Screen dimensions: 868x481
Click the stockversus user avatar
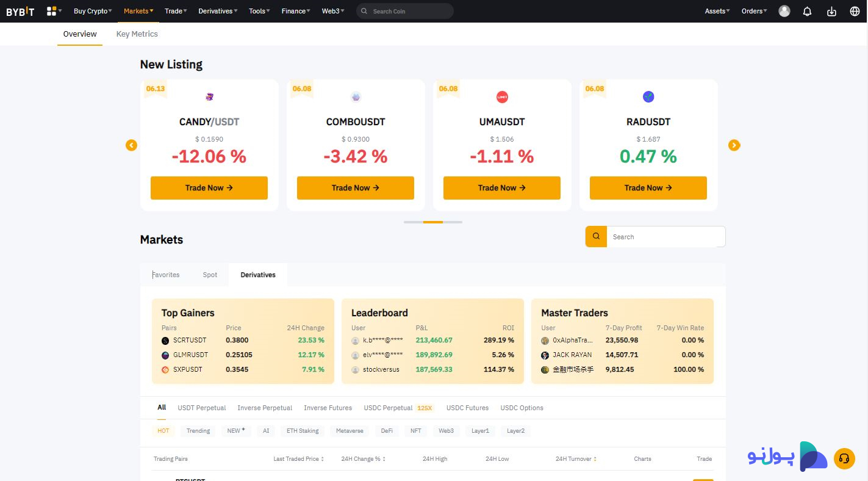pos(356,370)
